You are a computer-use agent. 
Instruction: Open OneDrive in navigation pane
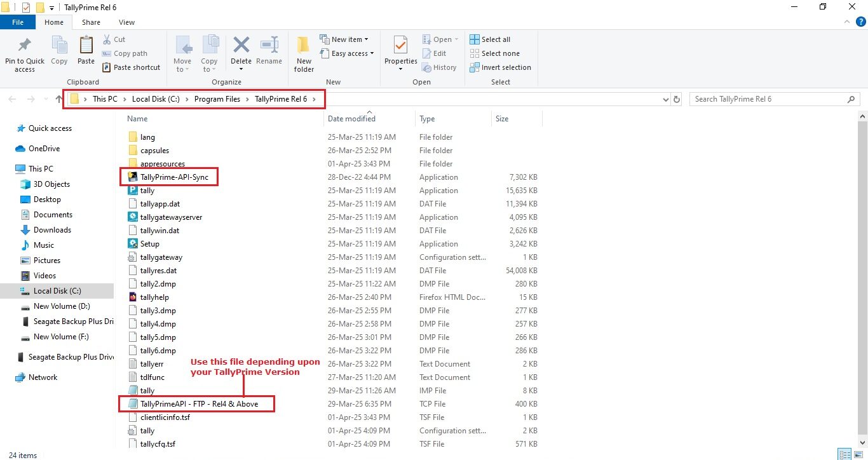pos(44,149)
